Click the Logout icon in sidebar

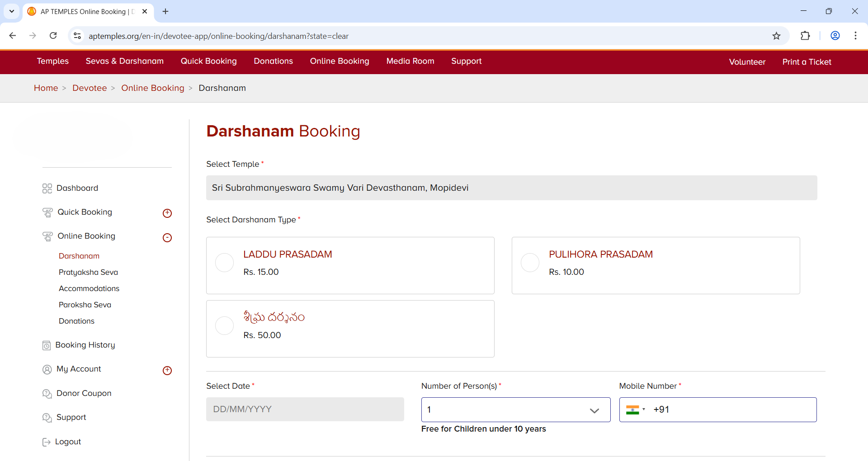click(46, 442)
